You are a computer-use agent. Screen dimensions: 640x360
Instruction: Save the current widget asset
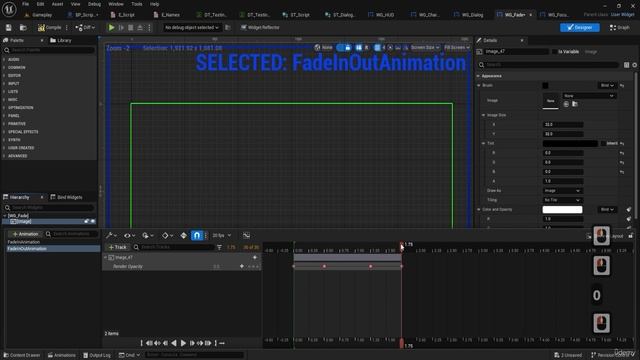pyautogui.click(x=9, y=27)
